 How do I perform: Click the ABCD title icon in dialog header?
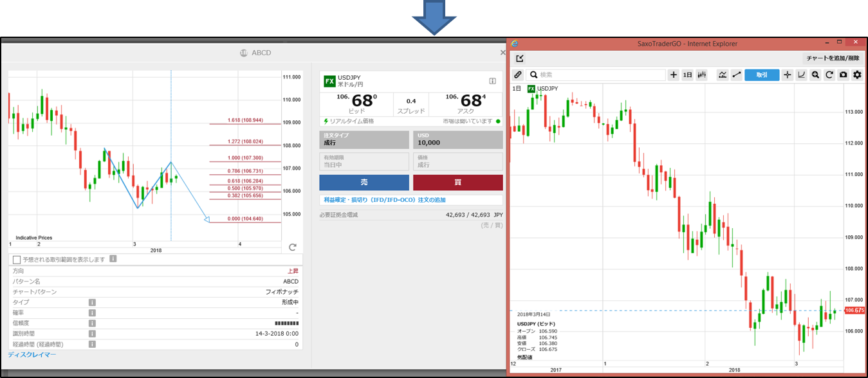[x=243, y=53]
